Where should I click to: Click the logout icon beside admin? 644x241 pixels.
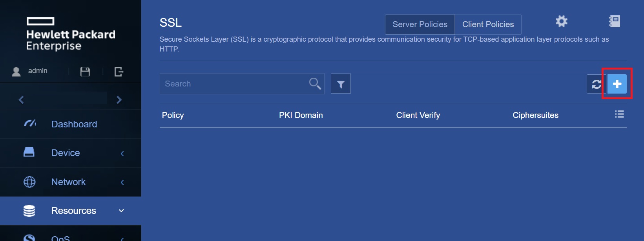(119, 72)
